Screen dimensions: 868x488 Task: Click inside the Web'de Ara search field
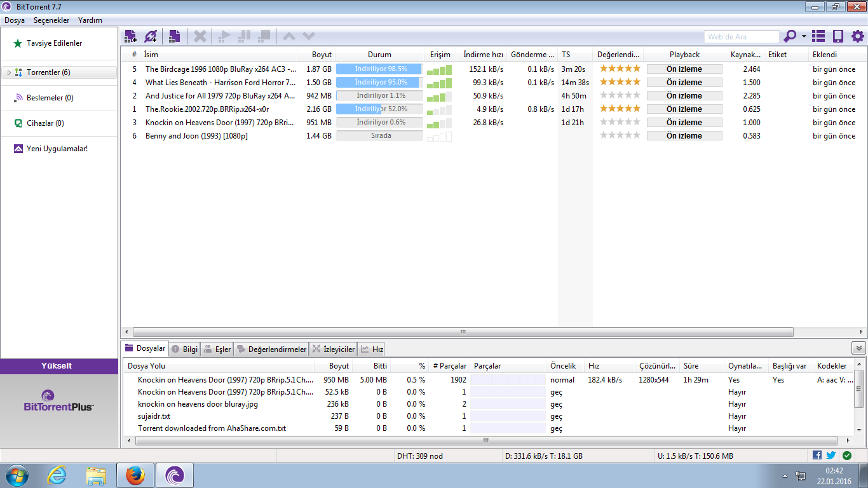742,37
